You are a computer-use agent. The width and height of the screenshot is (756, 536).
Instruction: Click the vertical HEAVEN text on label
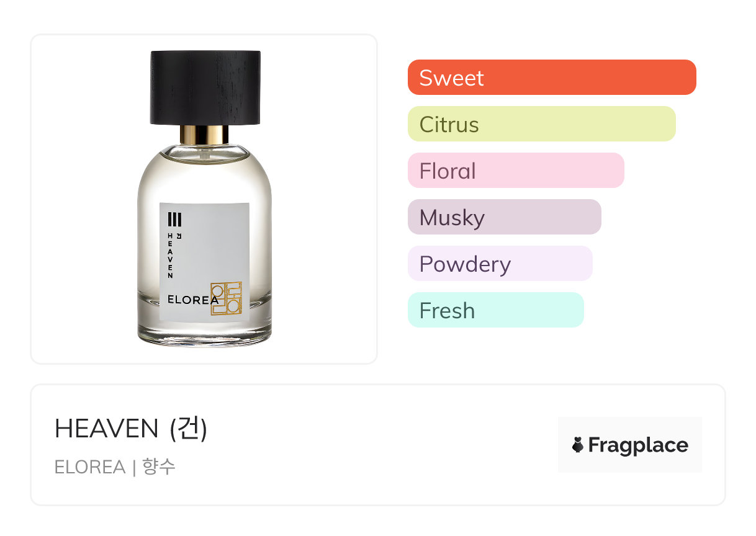click(x=170, y=256)
